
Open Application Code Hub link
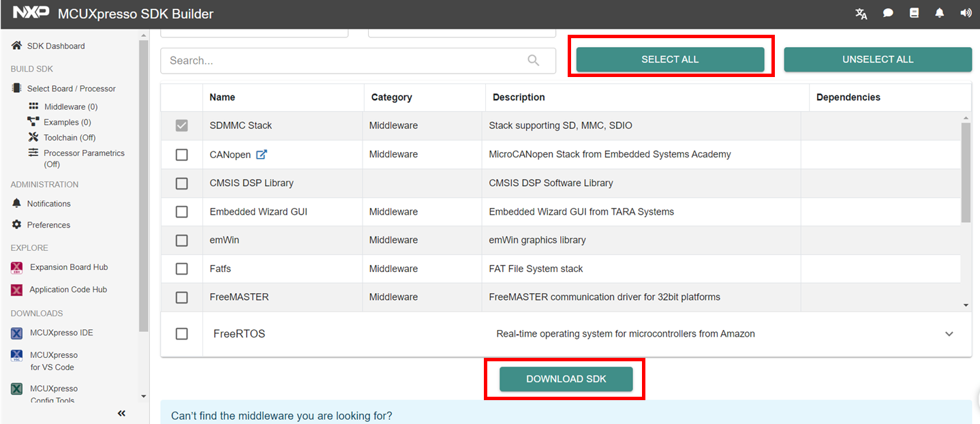coord(68,290)
